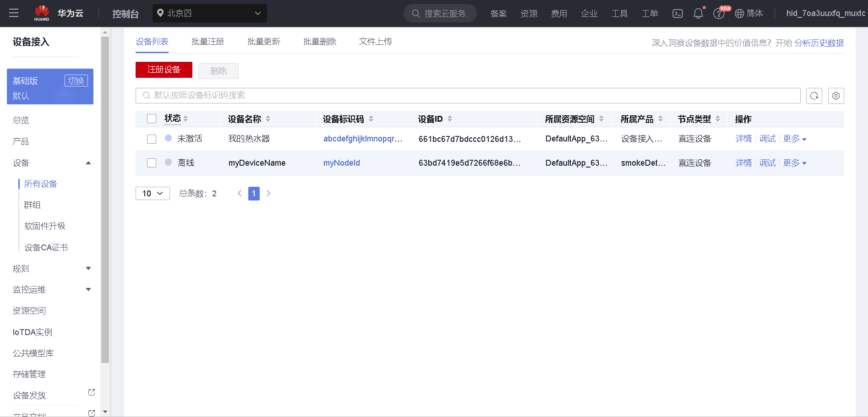
Task: Open 更多 menu for 我的热水器
Action: point(795,139)
